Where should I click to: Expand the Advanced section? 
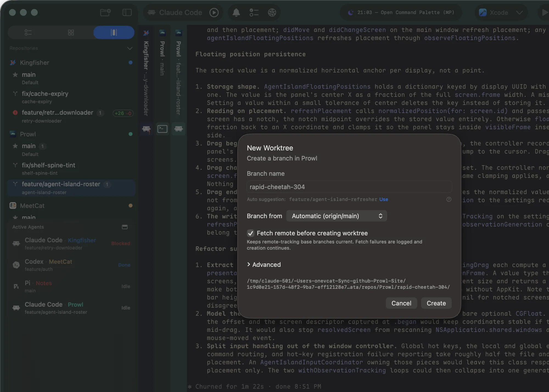point(264,265)
